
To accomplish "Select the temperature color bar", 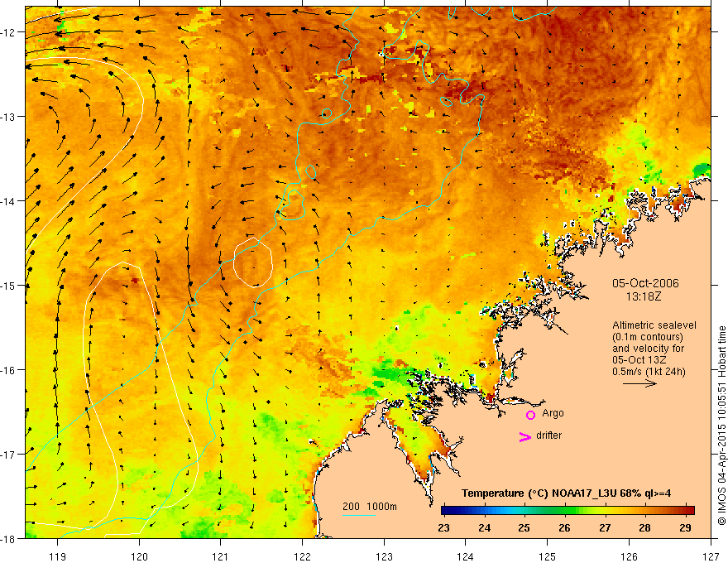I will point(568,510).
